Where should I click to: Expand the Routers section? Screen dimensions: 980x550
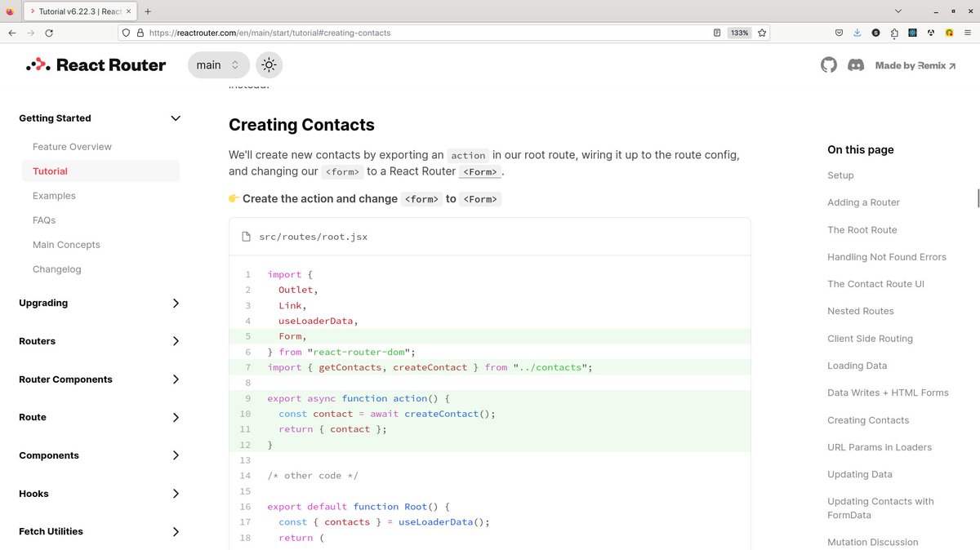coord(100,341)
